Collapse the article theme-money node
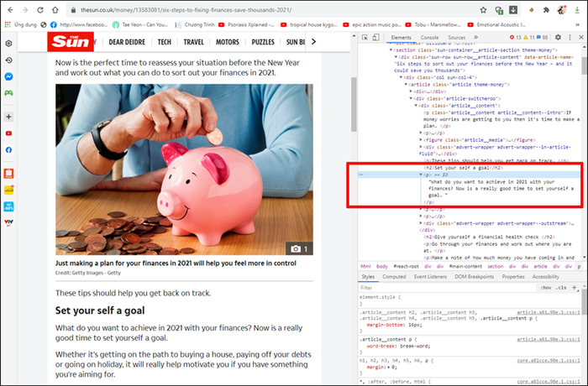The image size is (588, 386). point(406,85)
